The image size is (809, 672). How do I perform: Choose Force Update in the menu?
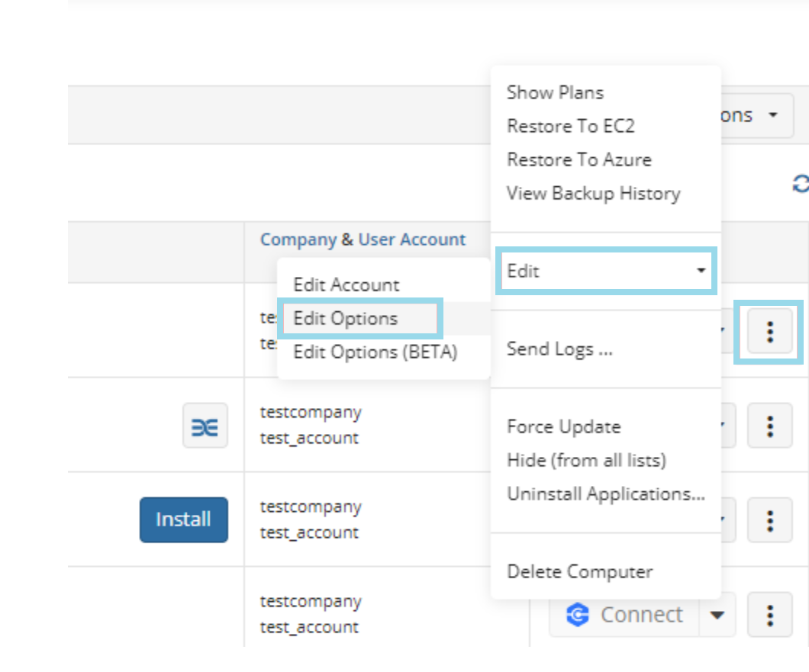[x=563, y=427]
